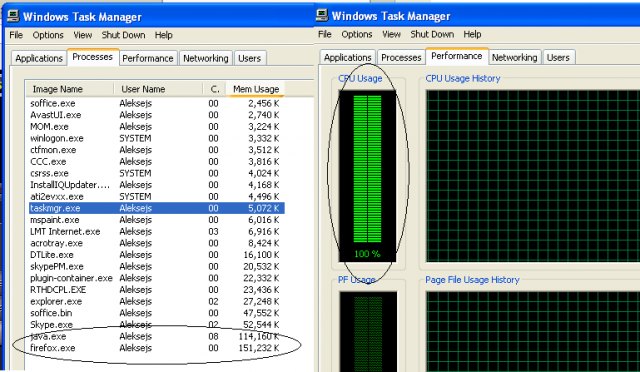Viewport: 640px width, 372px height.
Task: Switch to Applications tab in left window
Action: pos(39,58)
